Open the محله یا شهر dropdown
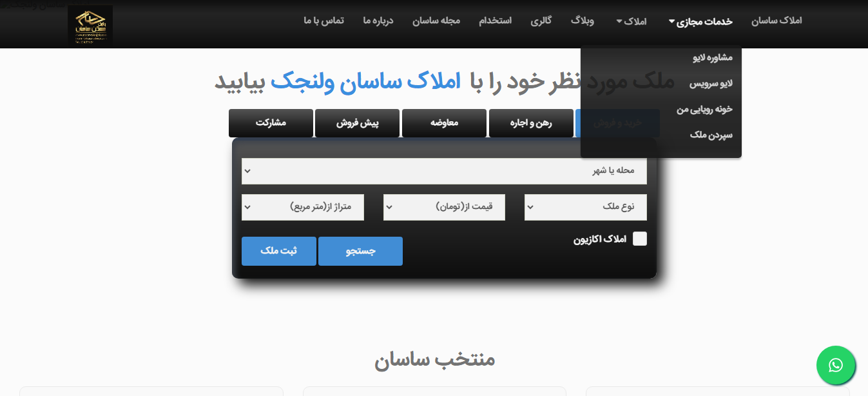The image size is (868, 396). pyautogui.click(x=444, y=171)
